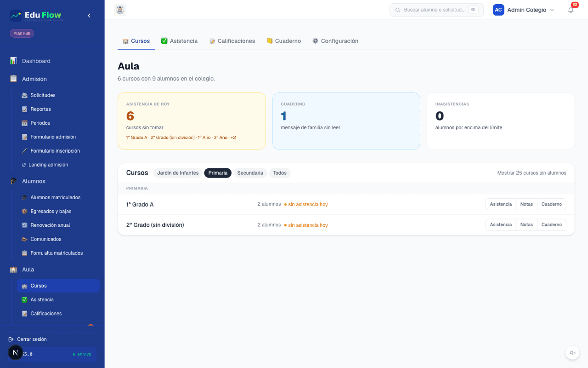Image resolution: width=588 pixels, height=368 pixels.
Task: Open Notas for 2° Grado (sin división)
Action: click(526, 224)
